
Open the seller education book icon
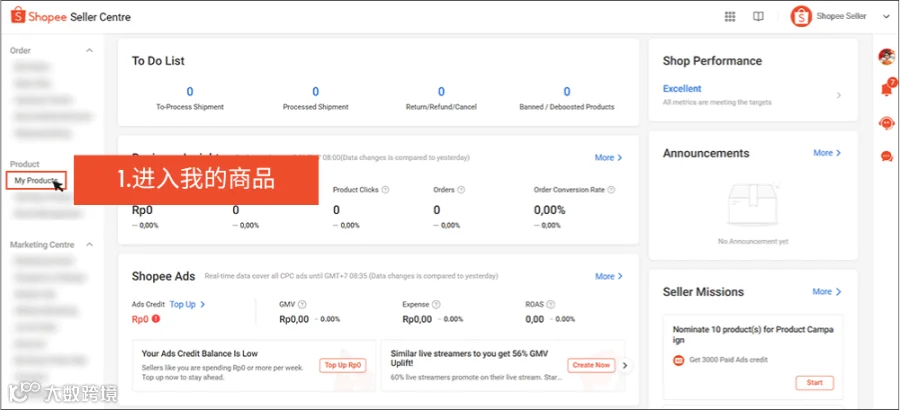point(758,17)
